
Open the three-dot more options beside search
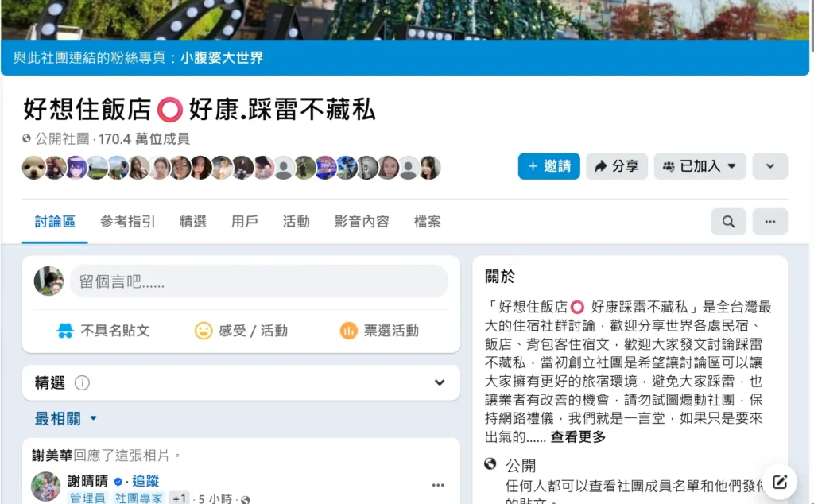(769, 222)
